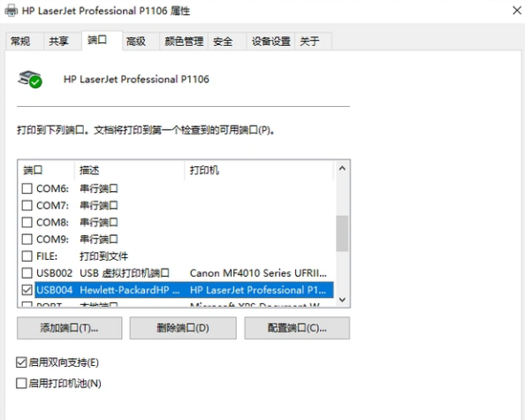Click the port list scroll down arrow
This screenshot has height=420, width=525.
[x=342, y=300]
